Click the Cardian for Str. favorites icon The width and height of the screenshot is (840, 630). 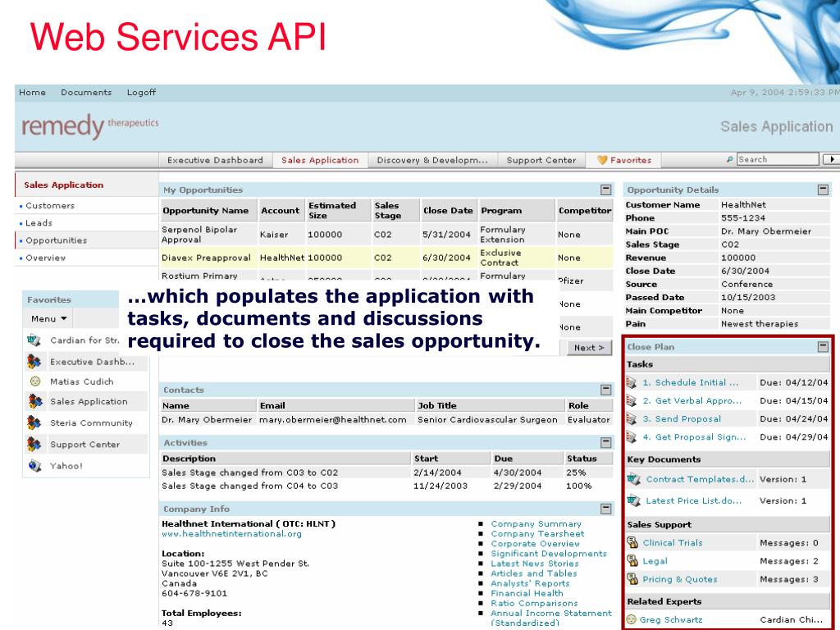tap(34, 340)
